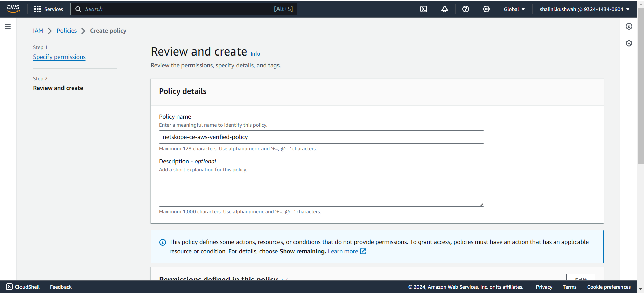Open the info panel icon on the right
The image size is (644, 293).
click(629, 26)
